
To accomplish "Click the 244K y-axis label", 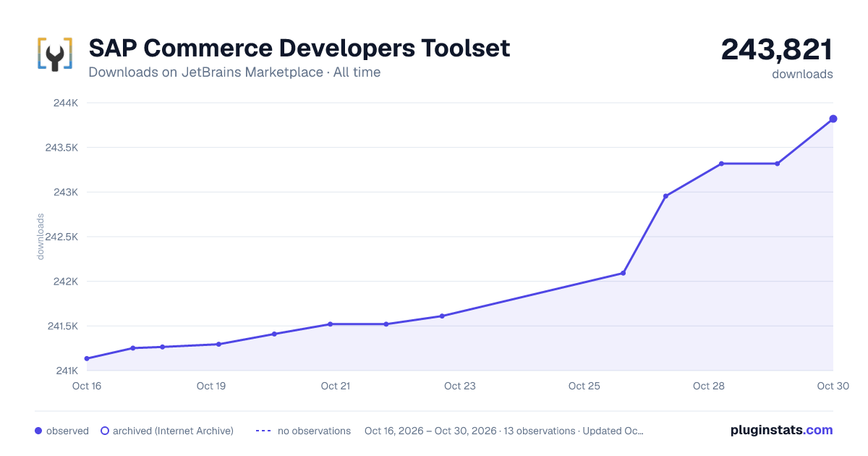I will [66, 103].
